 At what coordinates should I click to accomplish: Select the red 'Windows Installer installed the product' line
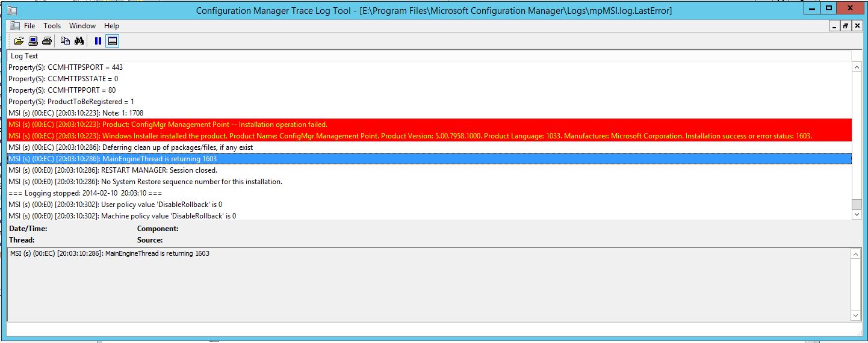click(430, 136)
